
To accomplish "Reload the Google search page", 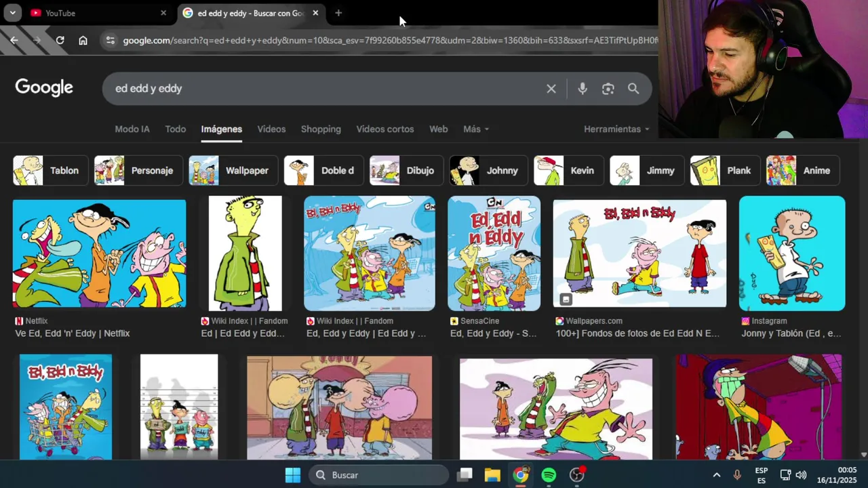I will pos(60,40).
